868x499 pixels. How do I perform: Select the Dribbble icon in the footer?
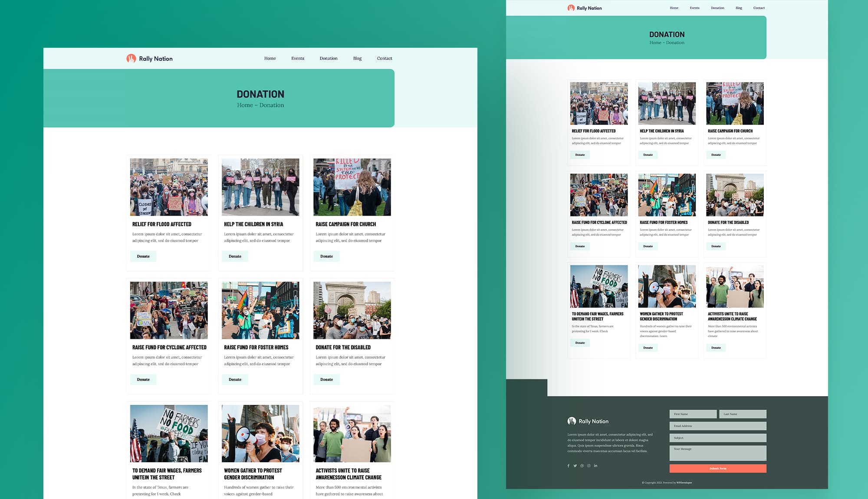click(582, 465)
